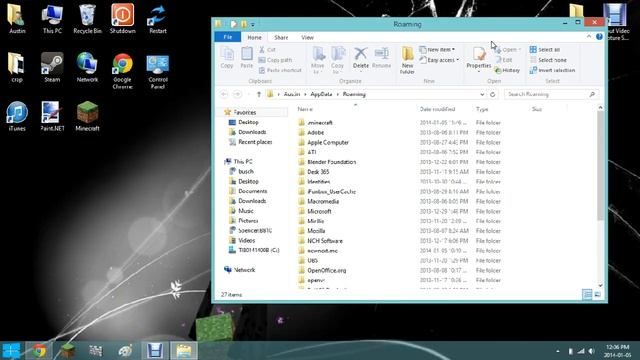Expand the New item dropdown
Image resolution: width=640 pixels, height=360 pixels.
pos(437,49)
